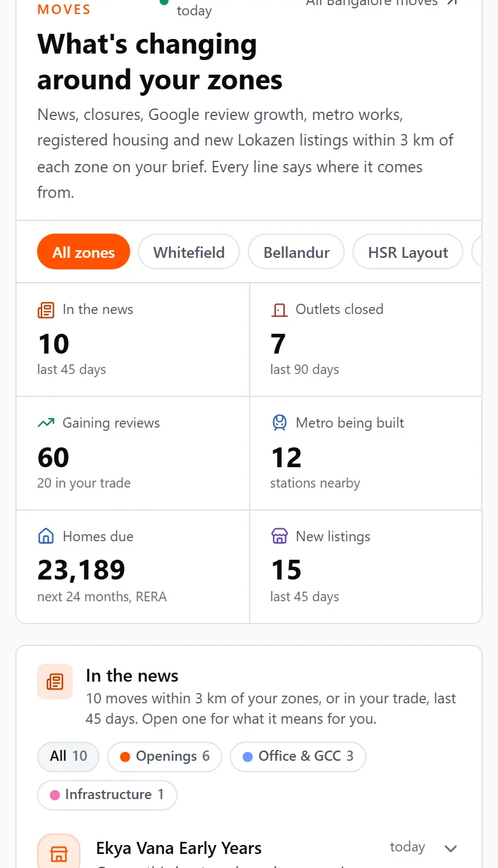
Task: Open the Metro being built tile showing 12
Action: click(x=366, y=453)
